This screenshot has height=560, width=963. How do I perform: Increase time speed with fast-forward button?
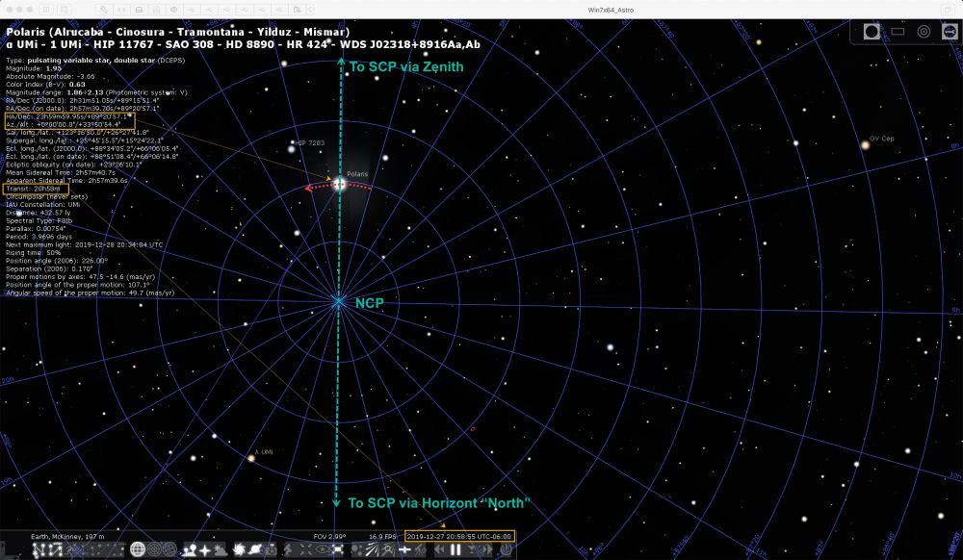coord(488,549)
